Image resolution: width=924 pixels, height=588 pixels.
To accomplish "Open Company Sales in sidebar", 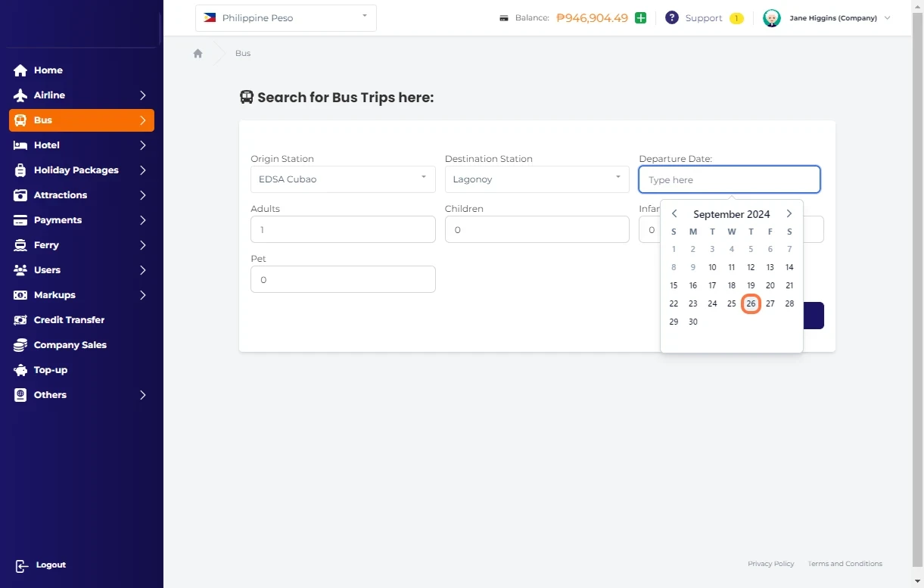I will [70, 345].
